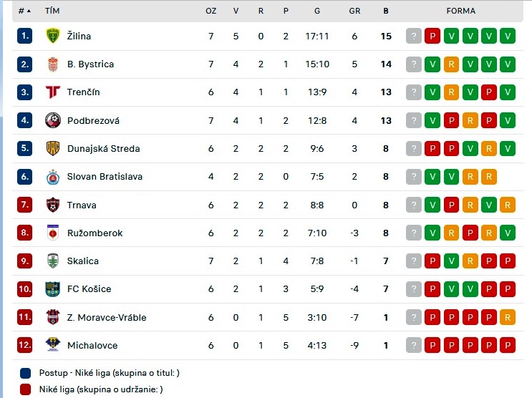Sort table by GR goal difference
Image resolution: width=532 pixels, height=398 pixels.
(x=354, y=11)
